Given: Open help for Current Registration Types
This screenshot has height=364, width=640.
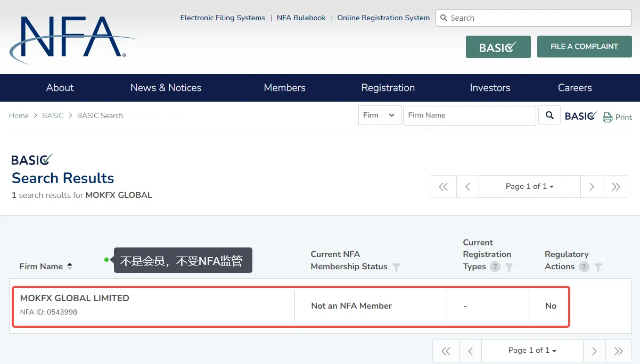Looking at the screenshot, I should point(495,267).
